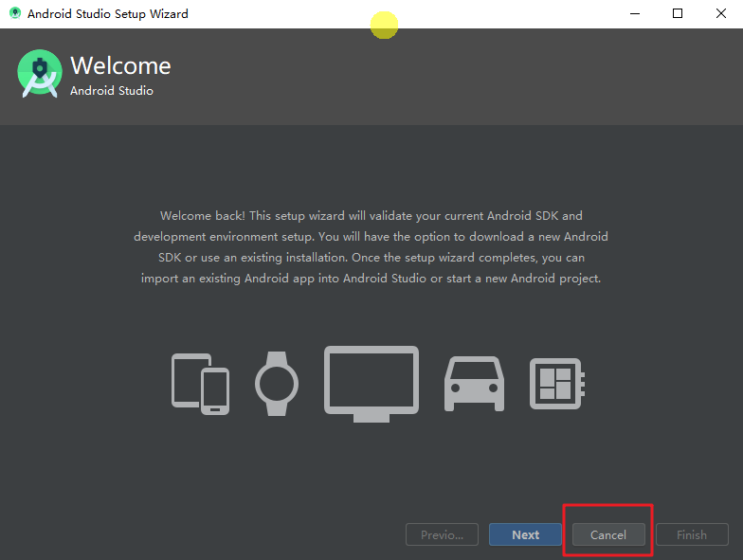Image resolution: width=743 pixels, height=560 pixels.
Task: Click the Android Auto car icon
Action: [x=474, y=384]
